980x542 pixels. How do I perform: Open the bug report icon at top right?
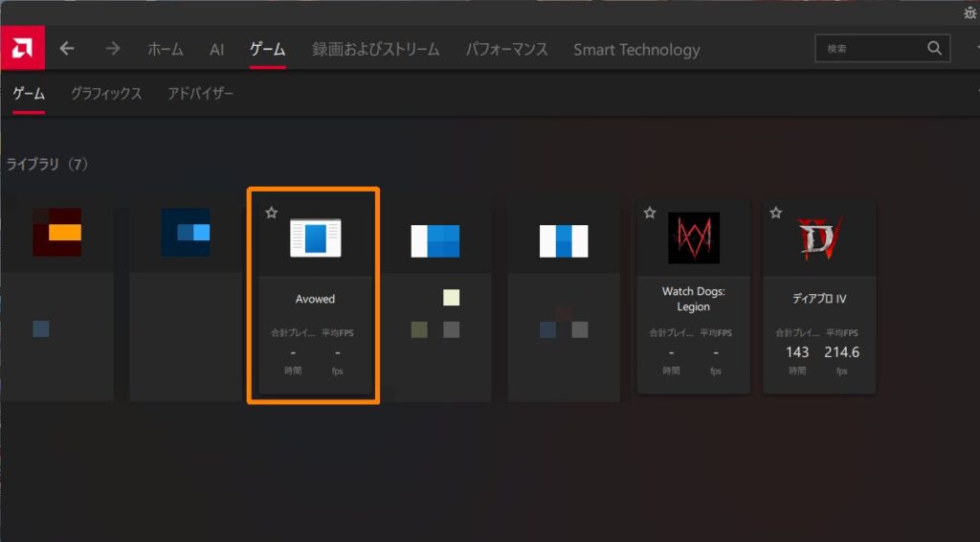point(970,12)
